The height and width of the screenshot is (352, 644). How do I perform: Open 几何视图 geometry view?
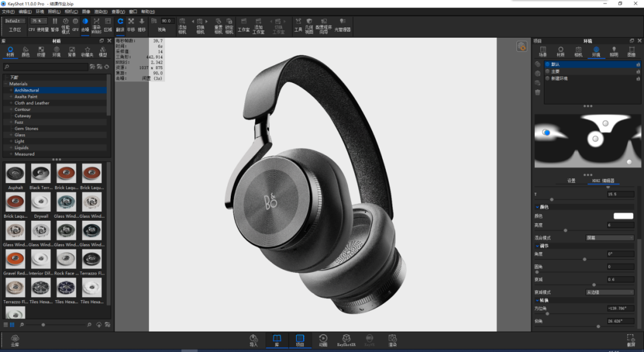click(309, 25)
